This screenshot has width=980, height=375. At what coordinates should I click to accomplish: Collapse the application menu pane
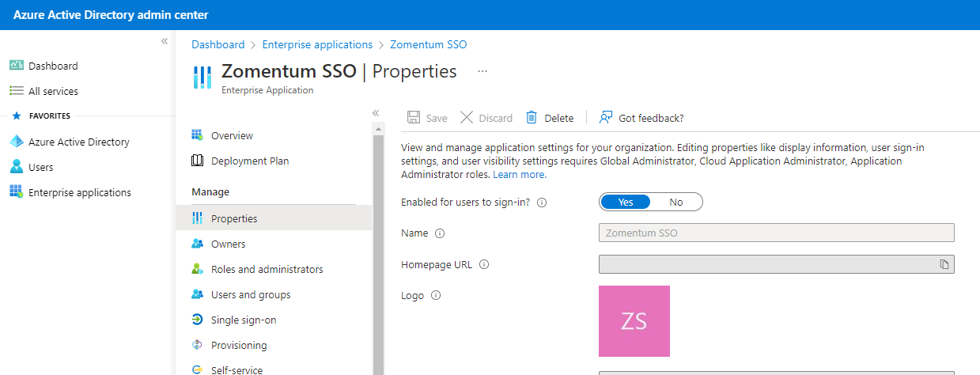(x=376, y=113)
